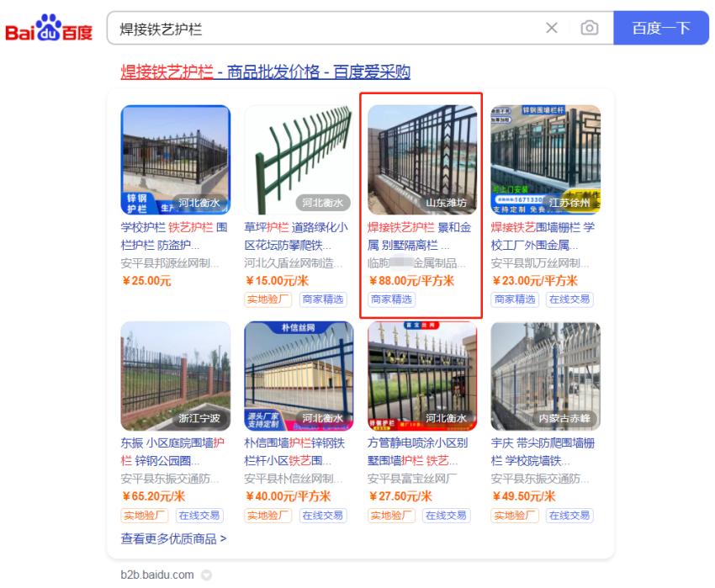The height and width of the screenshot is (588, 715).
Task: Open 方管静电喷涂小区别墅围墙护栏 title
Action: (x=418, y=452)
